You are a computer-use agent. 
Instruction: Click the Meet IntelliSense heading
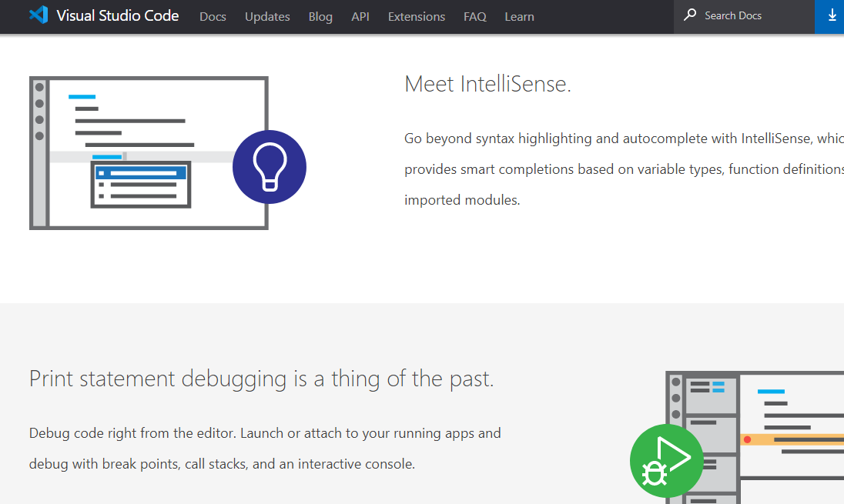tap(487, 84)
